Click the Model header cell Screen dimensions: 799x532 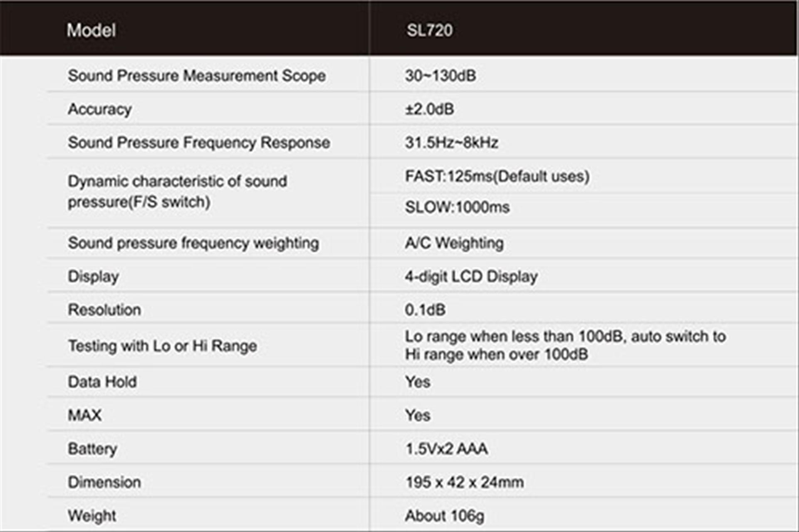91,30
